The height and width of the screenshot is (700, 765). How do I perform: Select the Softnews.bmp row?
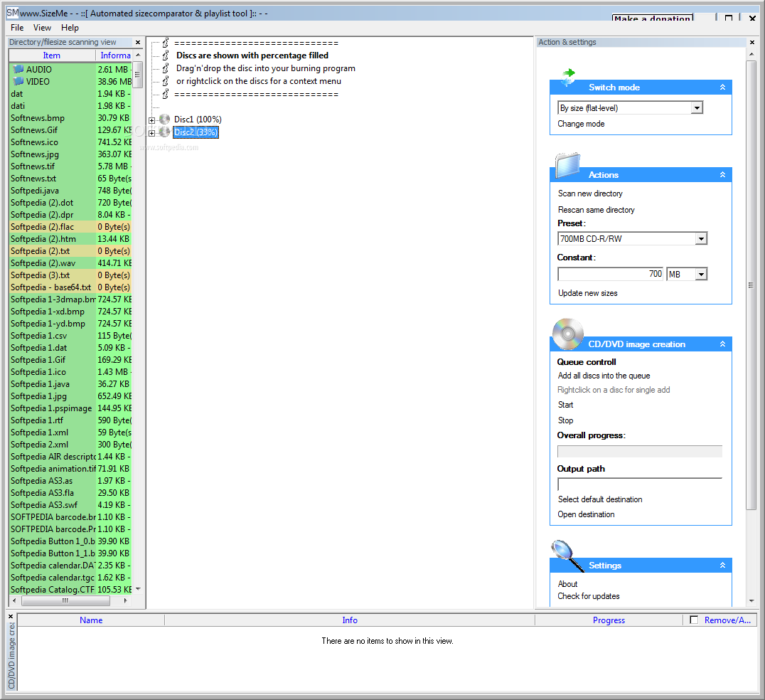click(x=70, y=118)
